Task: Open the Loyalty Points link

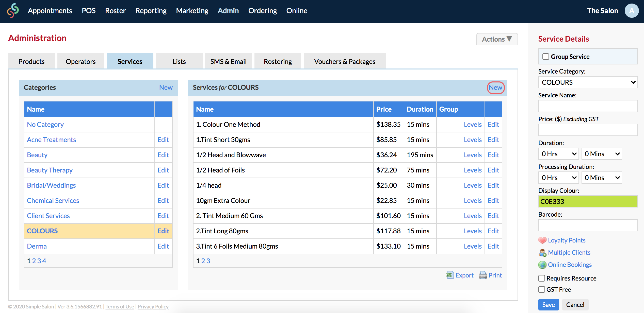Action: [567, 240]
